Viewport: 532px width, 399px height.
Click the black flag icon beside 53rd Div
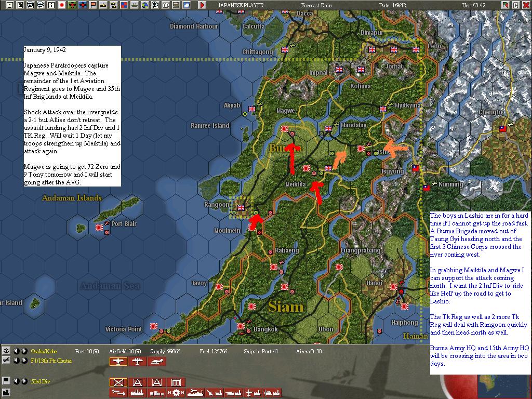[6, 381]
